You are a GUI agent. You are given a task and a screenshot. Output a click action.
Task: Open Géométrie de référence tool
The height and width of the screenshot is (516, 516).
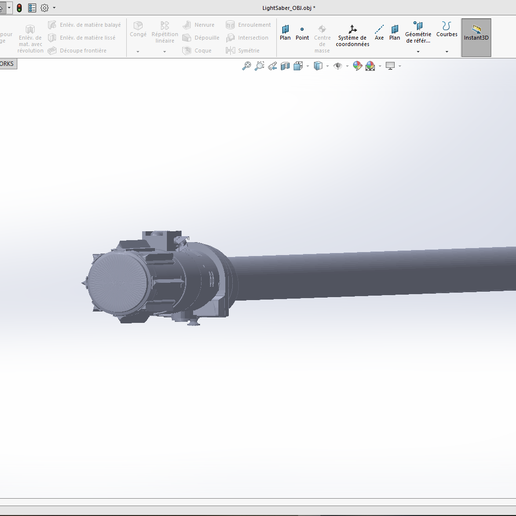pos(418,32)
